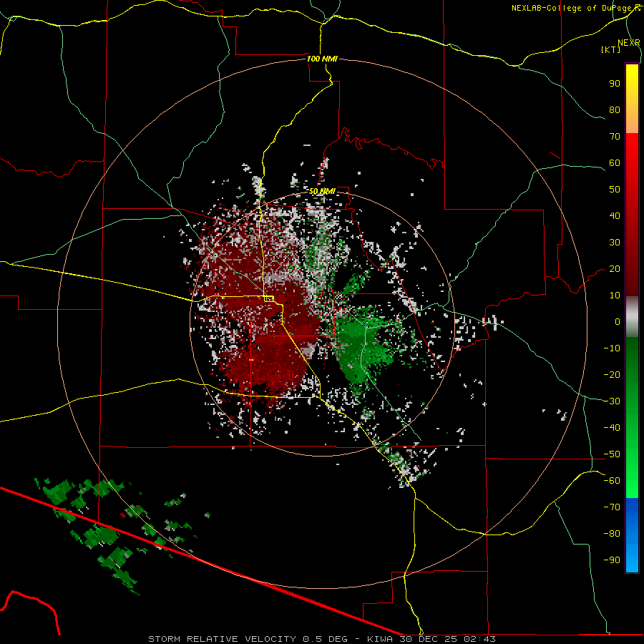This screenshot has height=644, width=644.
Task: Click the 80 value on the color scale
Action: coord(615,110)
